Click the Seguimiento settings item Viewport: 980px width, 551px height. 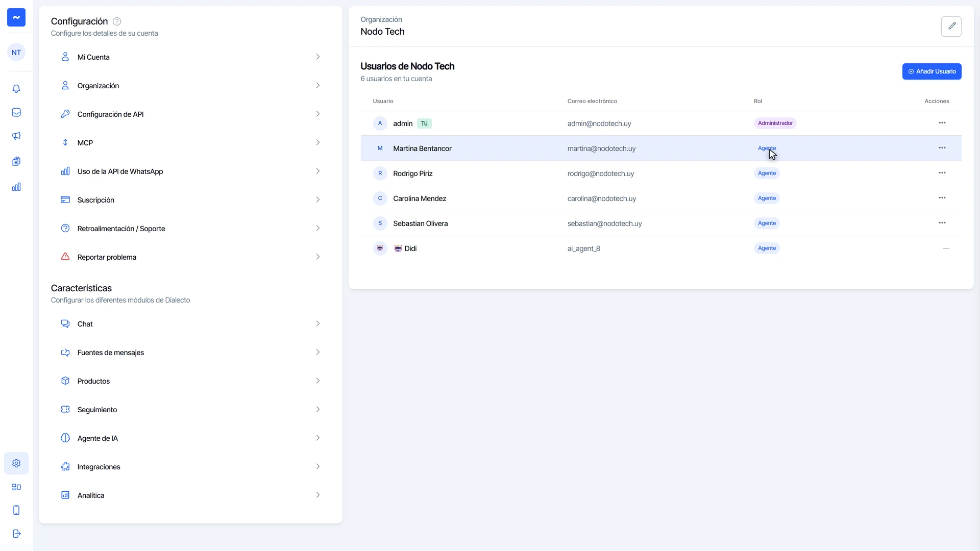190,410
